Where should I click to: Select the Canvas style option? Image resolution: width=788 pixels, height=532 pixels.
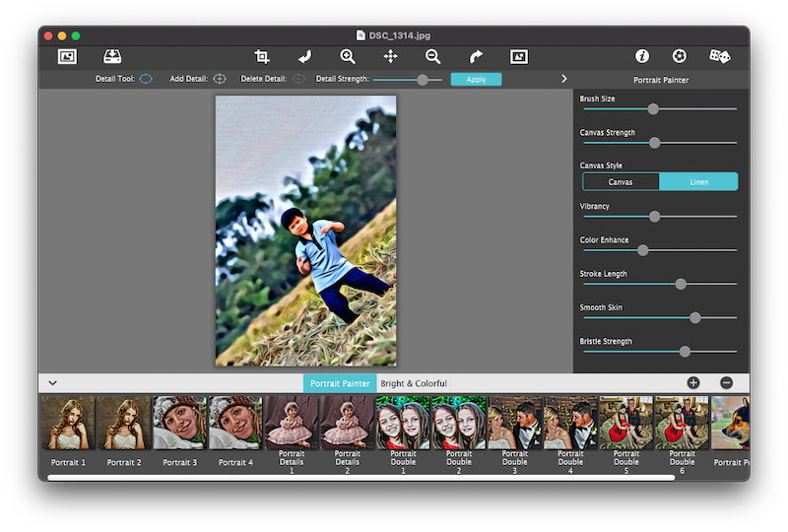click(x=621, y=181)
